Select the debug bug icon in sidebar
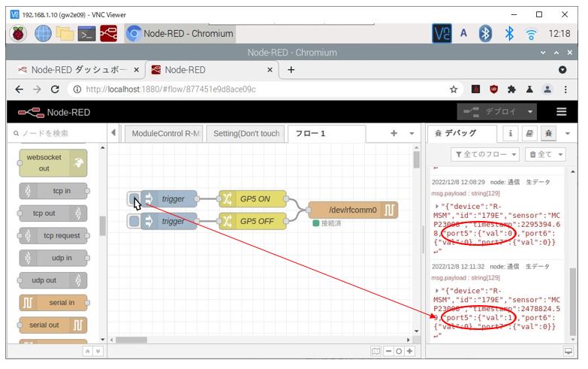The height and width of the screenshot is (369, 588). click(548, 133)
